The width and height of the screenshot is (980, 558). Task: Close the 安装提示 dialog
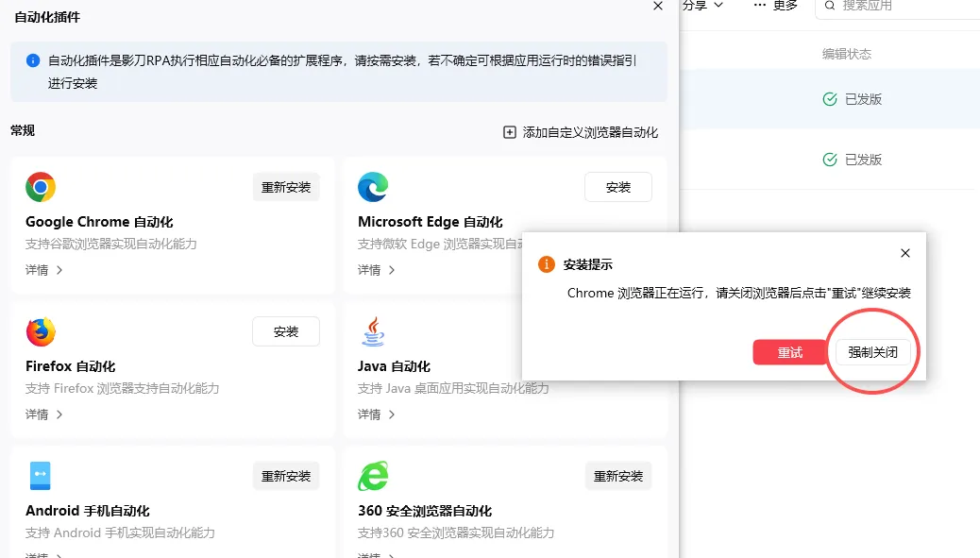[905, 253]
